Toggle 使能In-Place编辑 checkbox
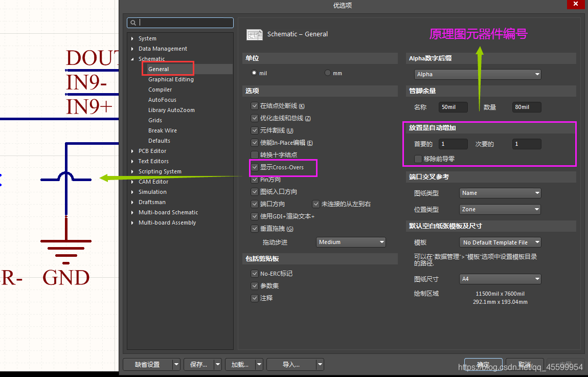This screenshot has width=588, height=377. pos(255,143)
